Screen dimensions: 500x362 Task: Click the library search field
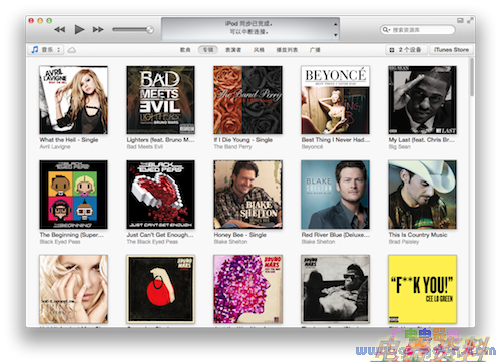418,30
